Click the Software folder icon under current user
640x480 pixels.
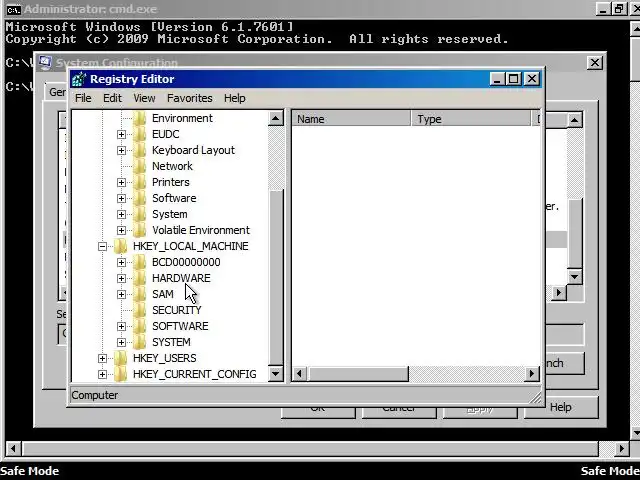pyautogui.click(x=140, y=198)
